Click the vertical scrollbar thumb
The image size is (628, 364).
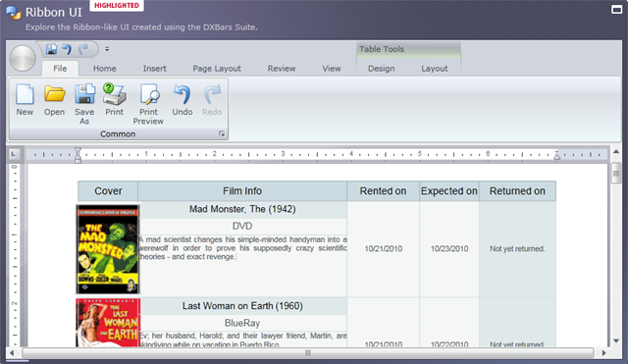click(616, 174)
